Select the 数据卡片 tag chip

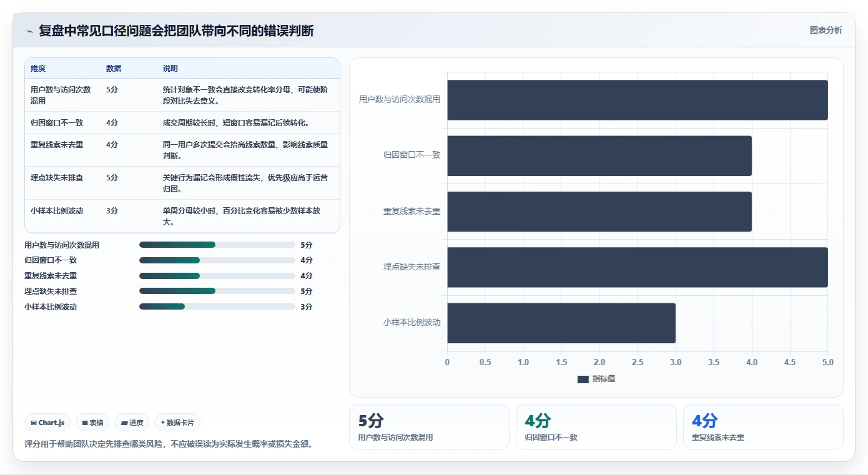tap(177, 423)
